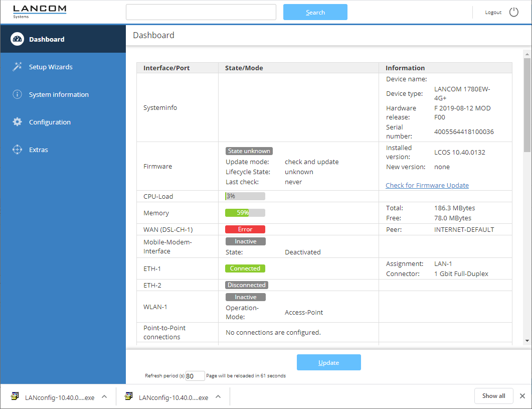Expand options for first LANconfig download

point(104,396)
